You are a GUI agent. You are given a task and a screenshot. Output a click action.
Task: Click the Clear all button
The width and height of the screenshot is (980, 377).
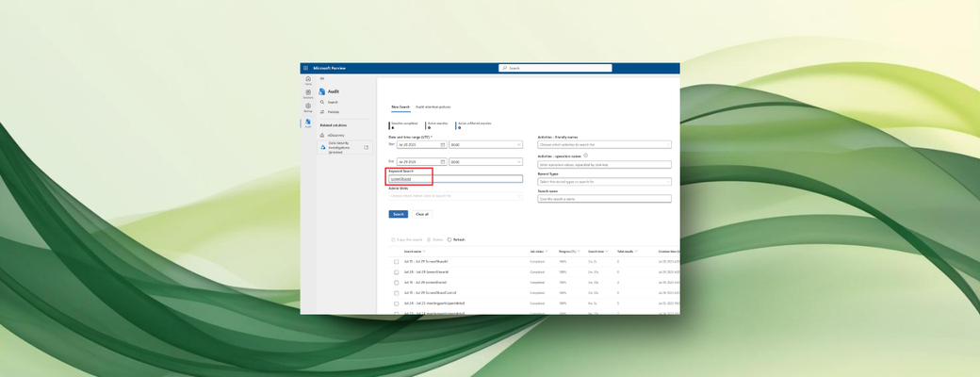tap(422, 214)
